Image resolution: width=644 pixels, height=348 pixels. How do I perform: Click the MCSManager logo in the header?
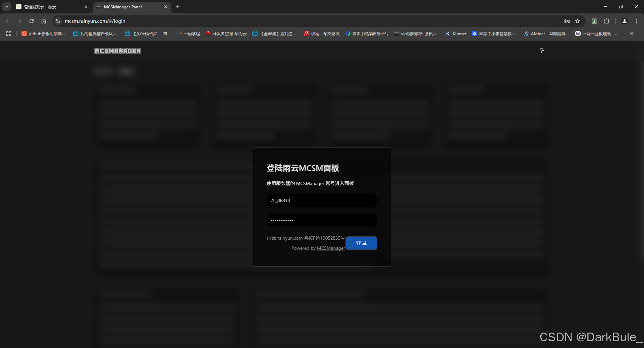point(117,51)
